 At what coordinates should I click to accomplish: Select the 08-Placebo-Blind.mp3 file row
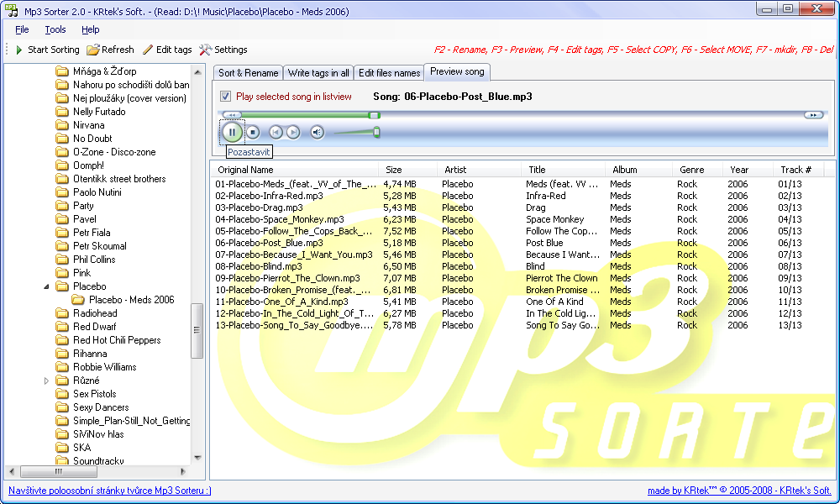point(517,267)
